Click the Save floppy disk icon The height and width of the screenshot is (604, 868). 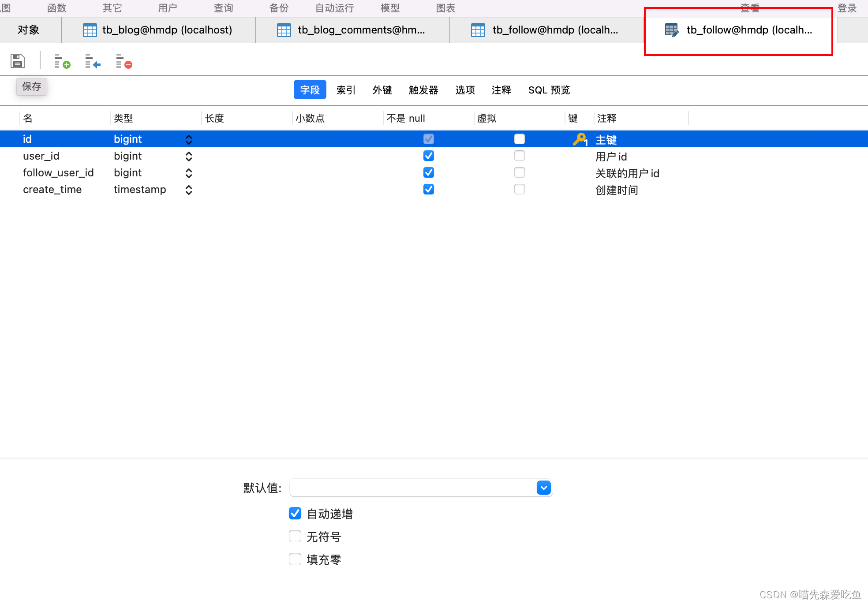(18, 61)
